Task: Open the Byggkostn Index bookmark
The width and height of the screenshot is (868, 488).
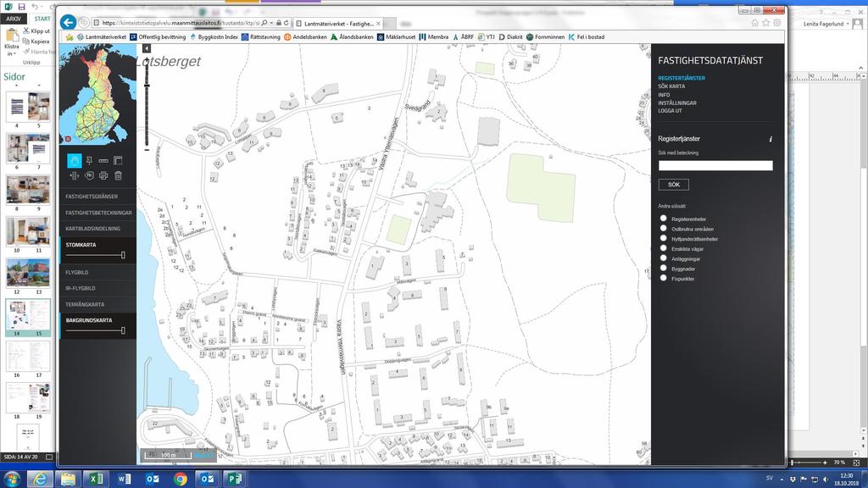Action: pos(214,37)
